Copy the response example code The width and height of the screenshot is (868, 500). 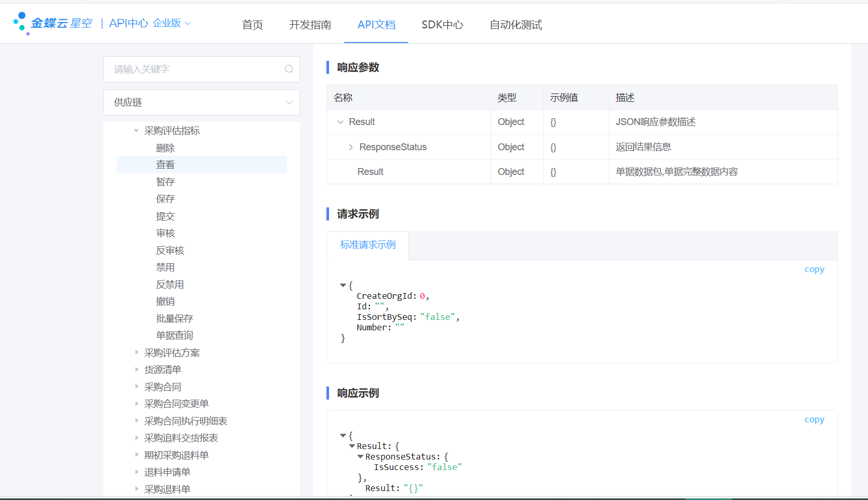814,420
